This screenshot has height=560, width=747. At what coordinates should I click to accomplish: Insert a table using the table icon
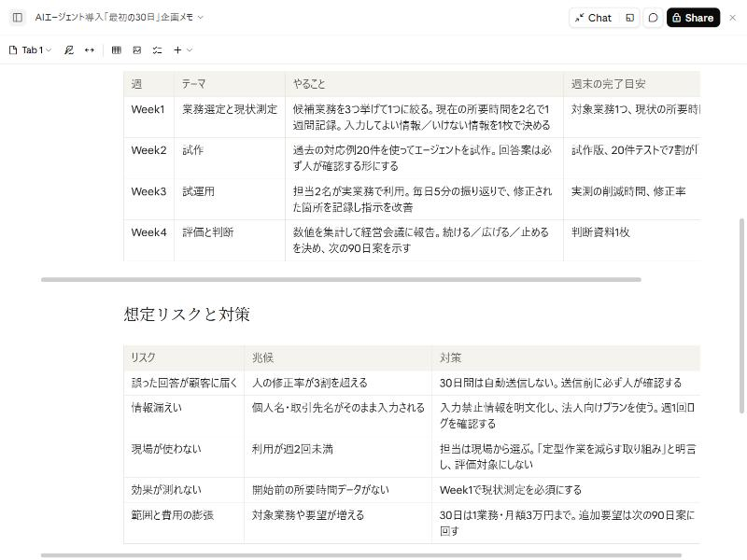click(116, 50)
